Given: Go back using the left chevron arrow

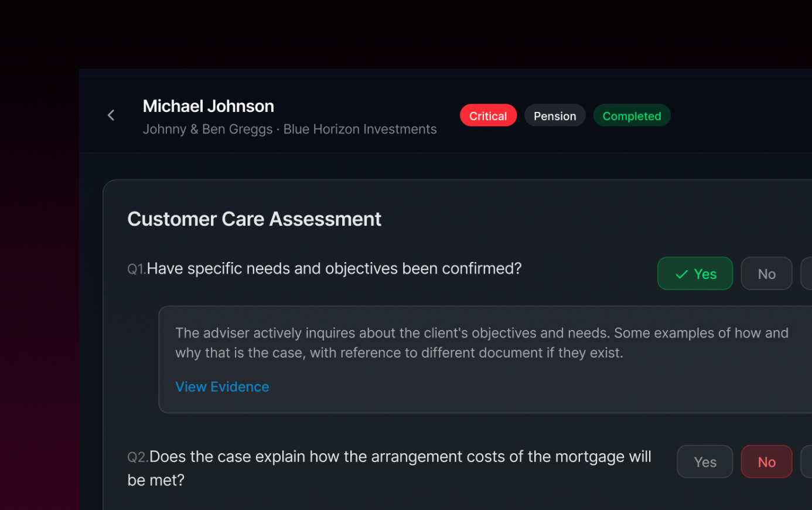Looking at the screenshot, I should (x=111, y=115).
